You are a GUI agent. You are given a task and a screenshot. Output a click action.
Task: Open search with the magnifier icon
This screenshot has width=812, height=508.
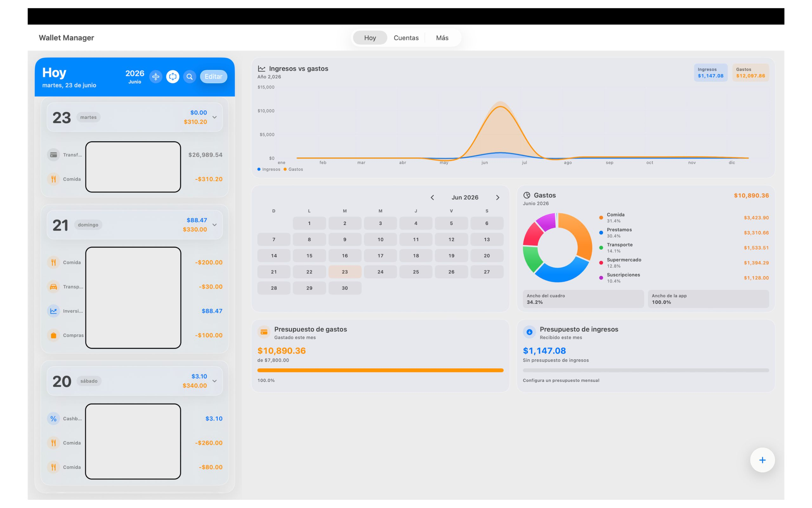(190, 77)
